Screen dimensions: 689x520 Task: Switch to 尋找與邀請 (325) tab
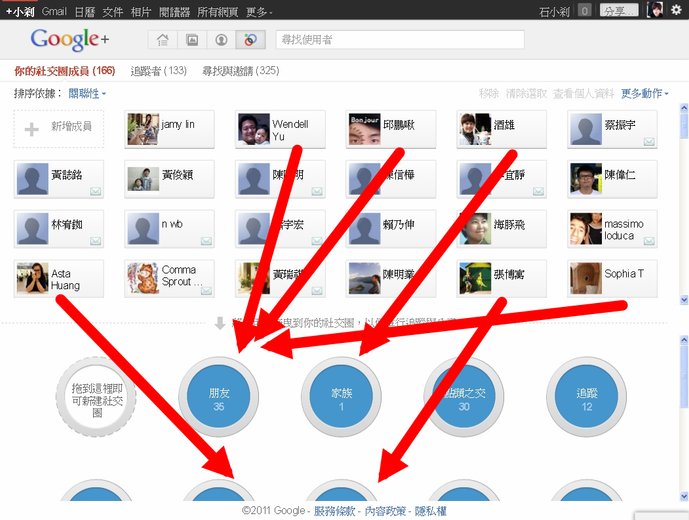tap(241, 71)
